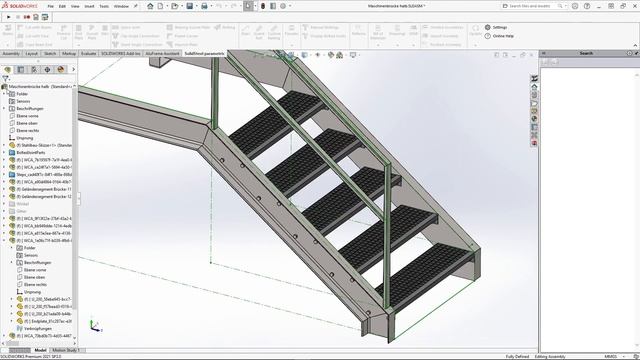Expand Geländersegment Brücke 11 node

point(4,189)
